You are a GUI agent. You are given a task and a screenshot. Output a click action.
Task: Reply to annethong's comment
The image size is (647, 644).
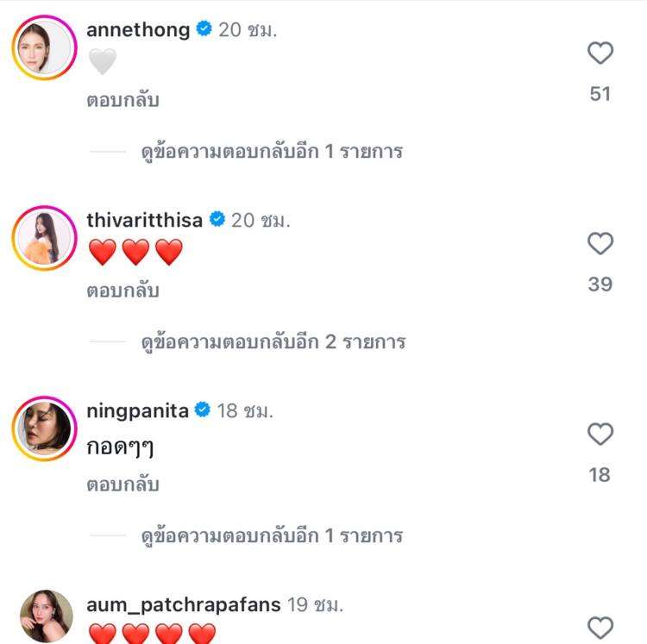tap(123, 100)
